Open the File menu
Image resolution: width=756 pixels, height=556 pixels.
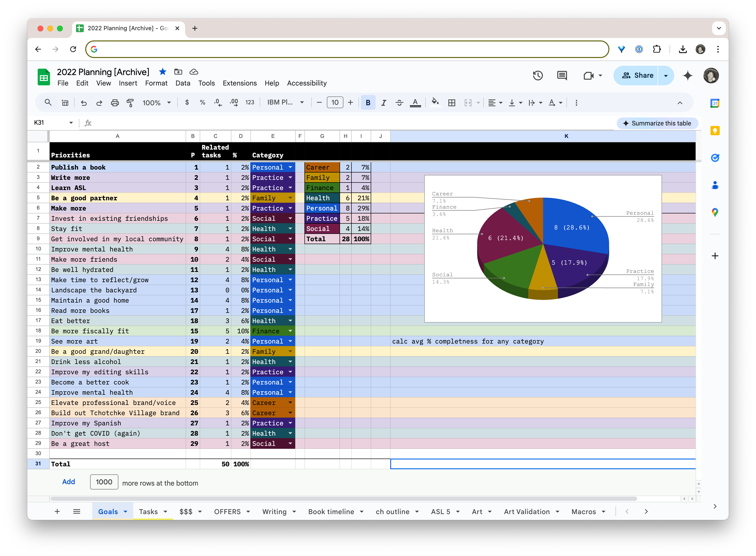pos(63,83)
